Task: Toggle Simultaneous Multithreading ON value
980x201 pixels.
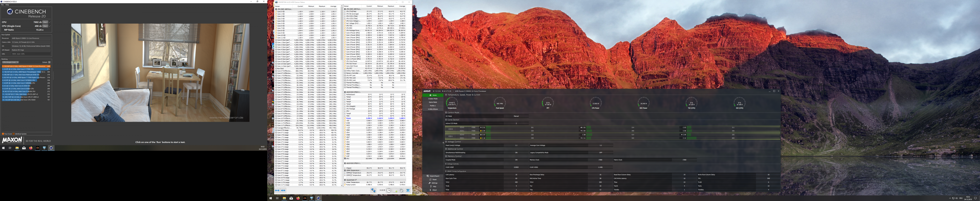Action: (516, 153)
